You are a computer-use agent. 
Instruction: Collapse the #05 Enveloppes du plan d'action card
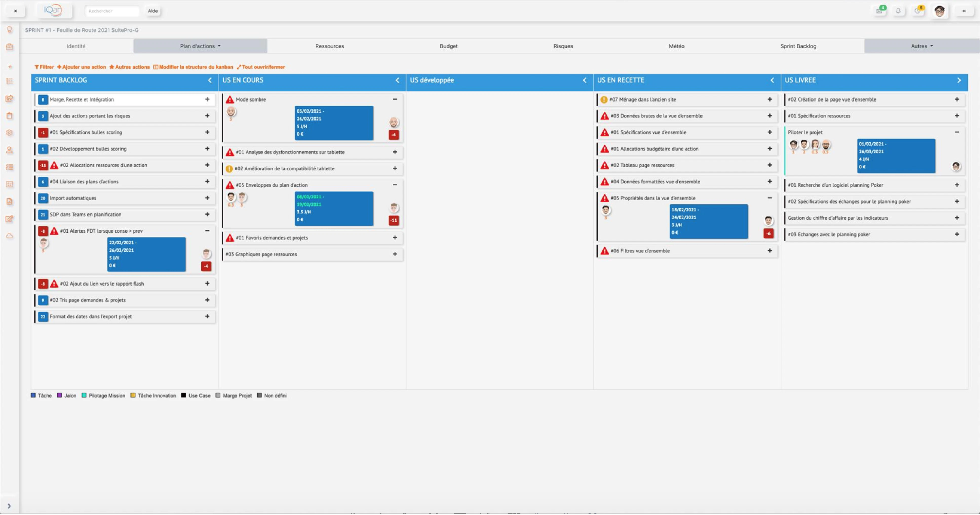tap(395, 185)
